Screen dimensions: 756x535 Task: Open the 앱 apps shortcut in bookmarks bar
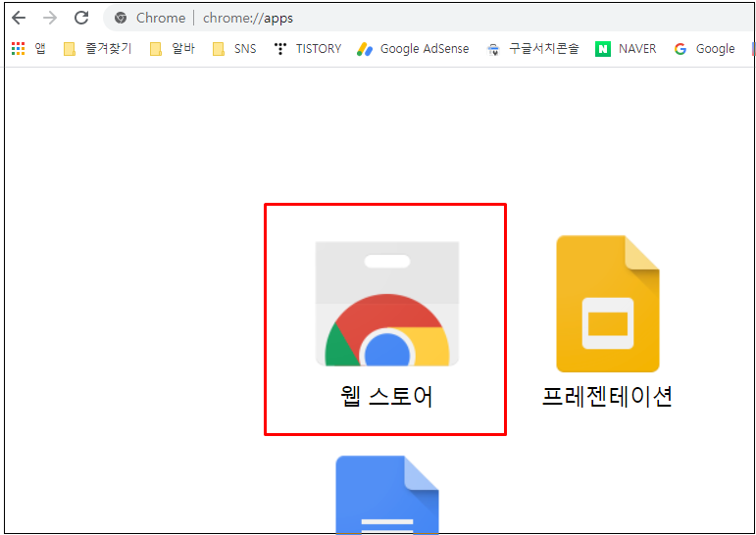pyautogui.click(x=28, y=49)
